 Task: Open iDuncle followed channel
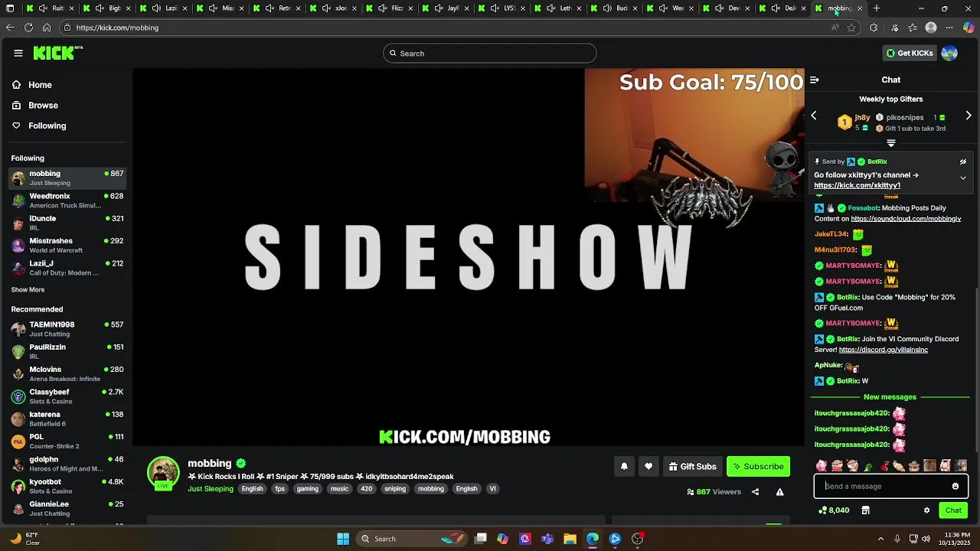tap(67, 223)
